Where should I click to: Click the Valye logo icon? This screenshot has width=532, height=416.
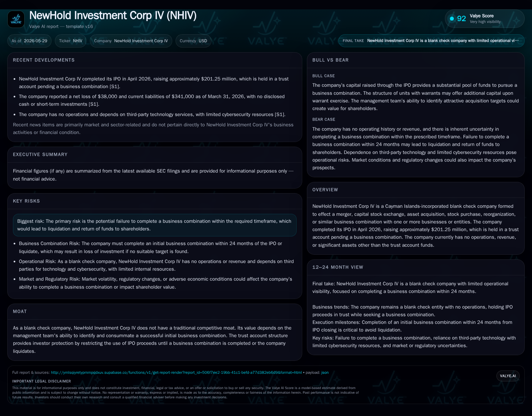(x=16, y=19)
